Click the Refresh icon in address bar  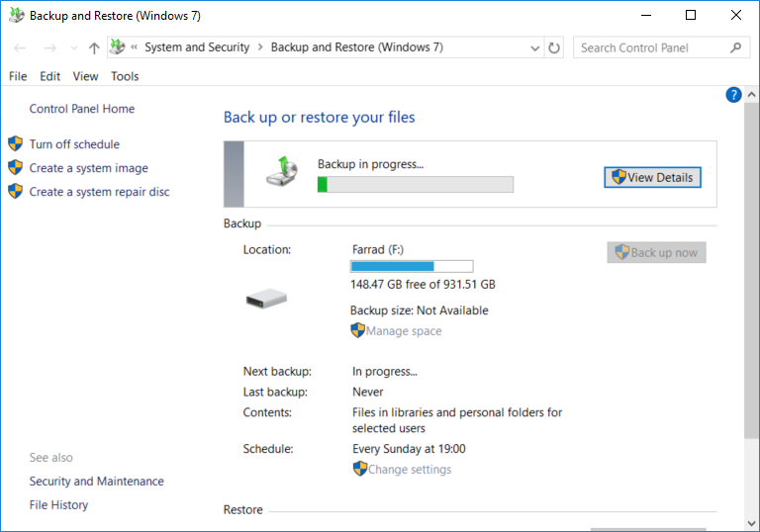(x=554, y=47)
